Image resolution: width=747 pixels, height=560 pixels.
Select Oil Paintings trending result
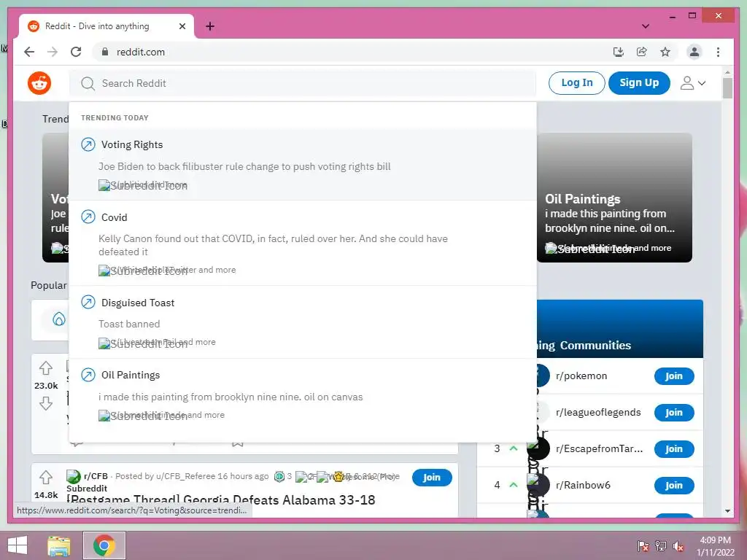303,395
